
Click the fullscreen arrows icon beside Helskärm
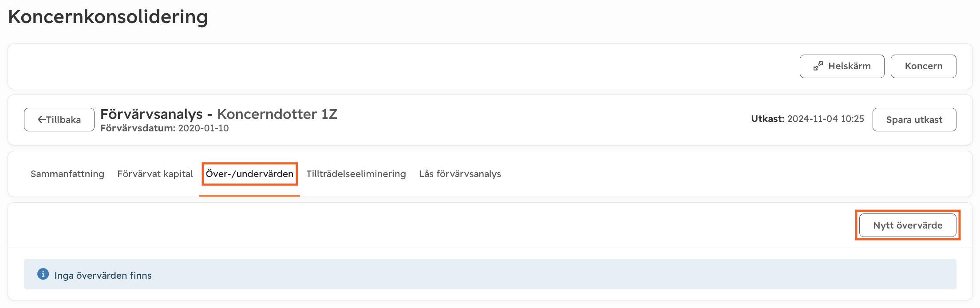[x=818, y=66]
